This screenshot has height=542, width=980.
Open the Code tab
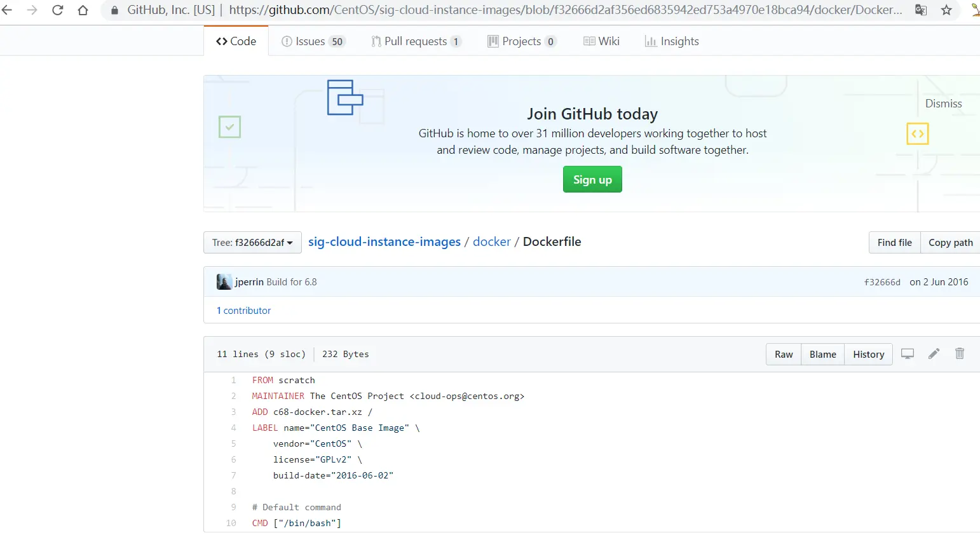pyautogui.click(x=236, y=41)
